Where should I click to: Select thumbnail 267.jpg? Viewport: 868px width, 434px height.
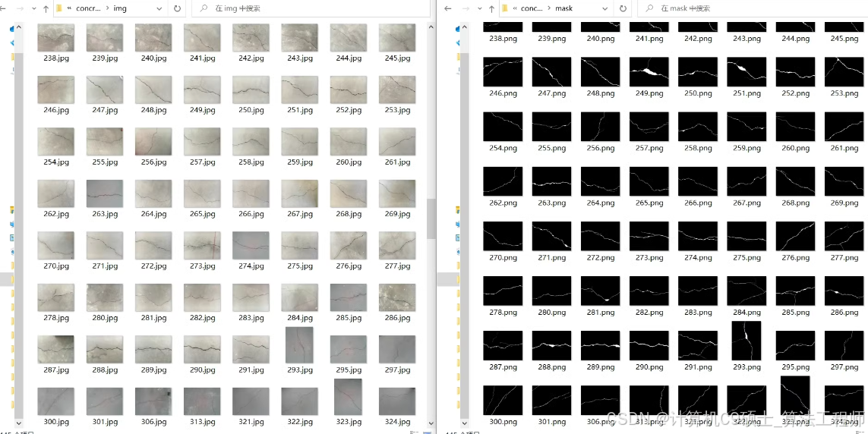299,193
